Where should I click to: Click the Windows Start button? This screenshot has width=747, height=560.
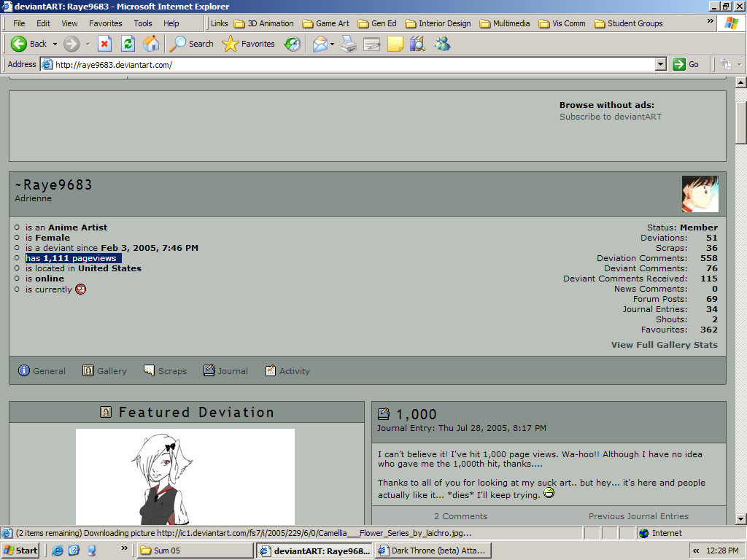(20, 551)
